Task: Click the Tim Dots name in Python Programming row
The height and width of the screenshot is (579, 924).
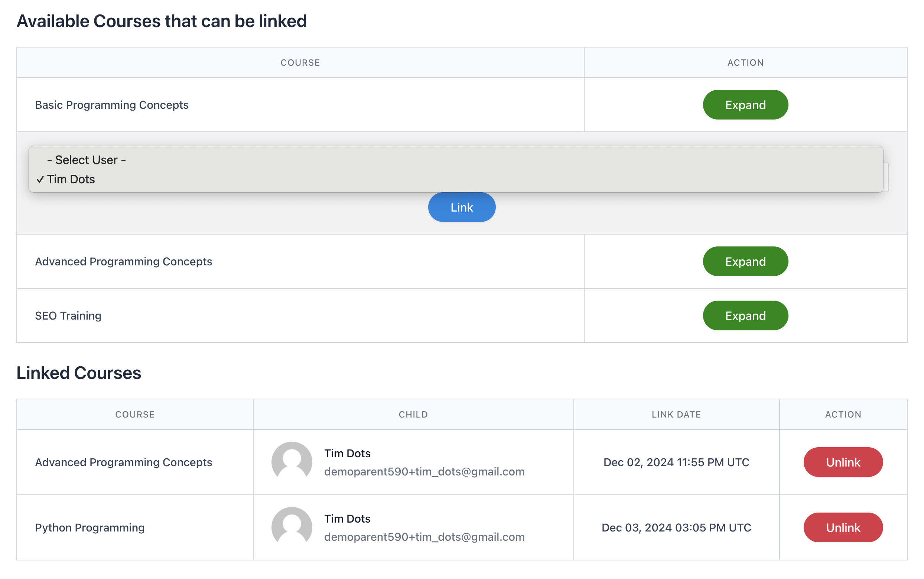Action: click(x=347, y=518)
